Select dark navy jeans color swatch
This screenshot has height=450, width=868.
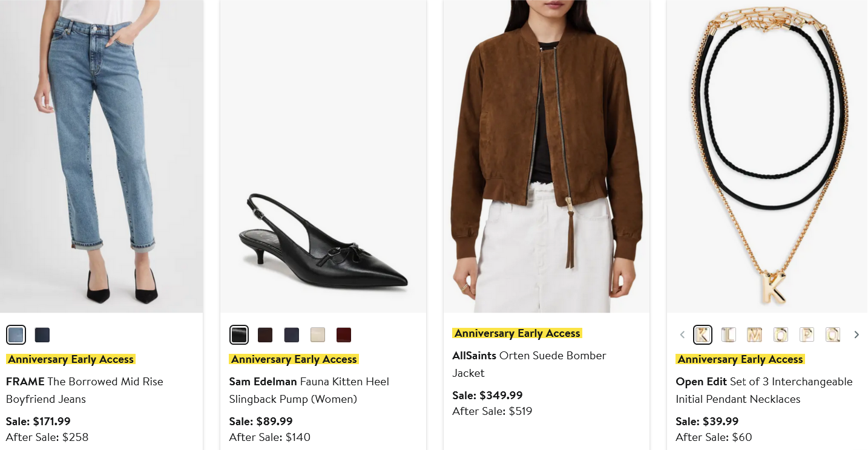[42, 334]
